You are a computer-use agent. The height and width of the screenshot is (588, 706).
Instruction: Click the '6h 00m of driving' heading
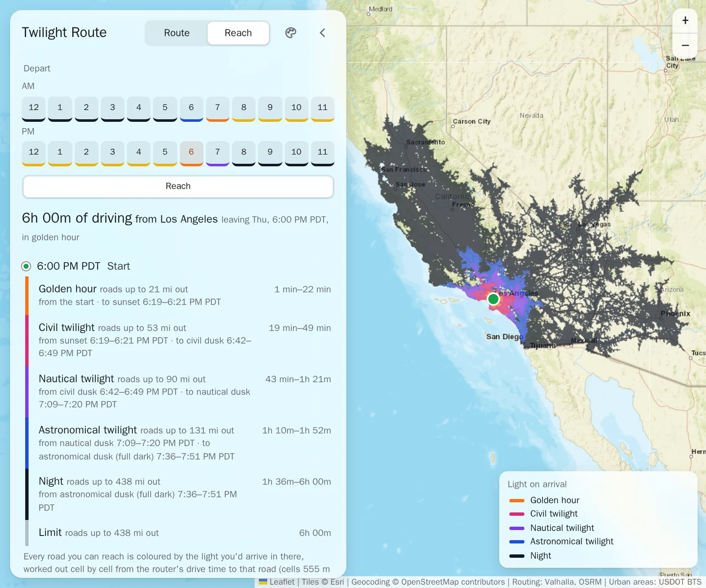tap(77, 218)
